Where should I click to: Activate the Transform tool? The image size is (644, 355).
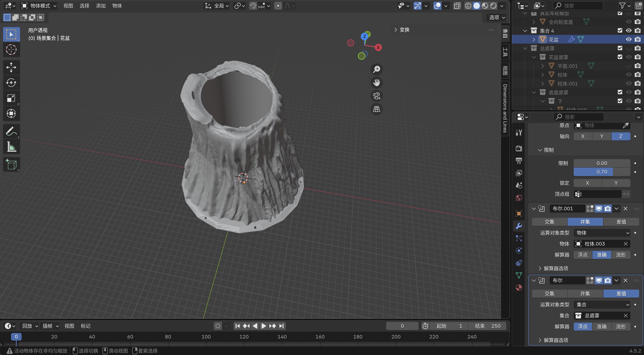click(x=11, y=113)
